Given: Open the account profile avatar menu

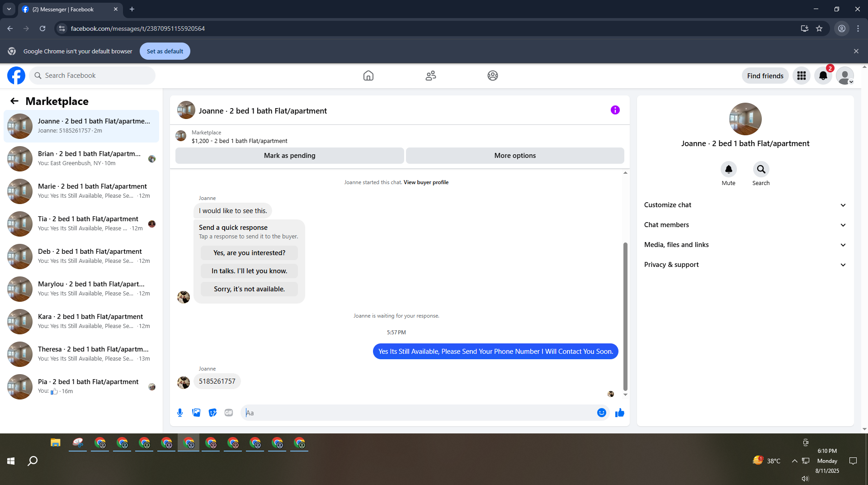Looking at the screenshot, I should click(x=845, y=76).
